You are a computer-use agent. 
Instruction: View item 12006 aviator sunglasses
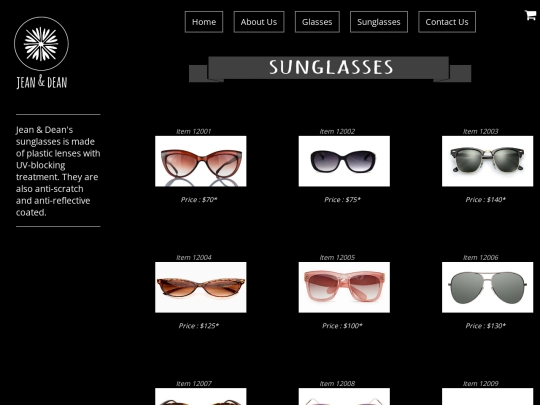point(488,287)
